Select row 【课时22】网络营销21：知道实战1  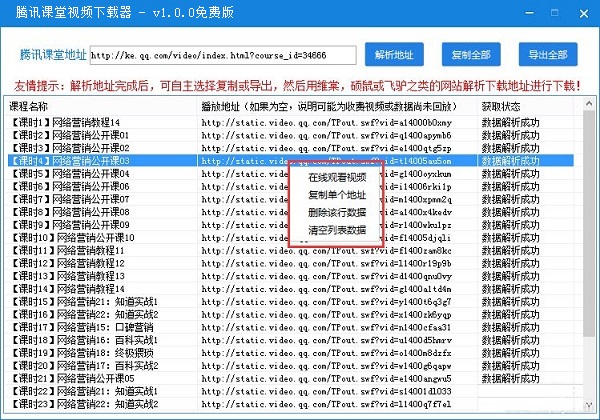point(290,391)
